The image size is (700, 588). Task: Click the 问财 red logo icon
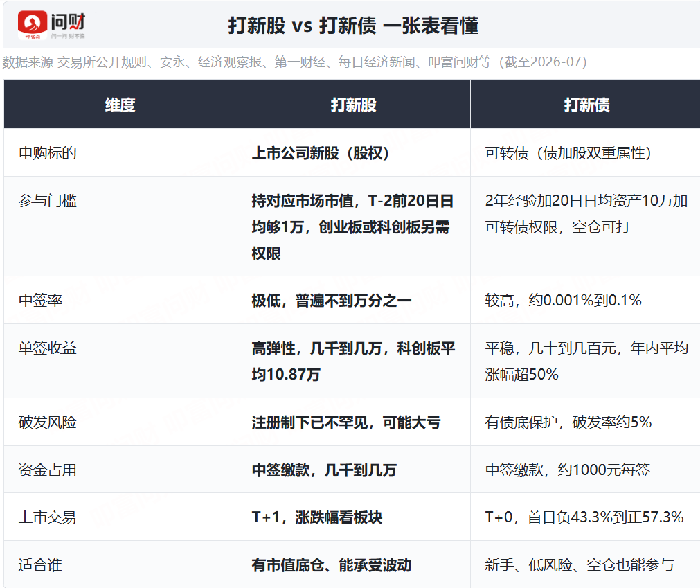pyautogui.click(x=32, y=26)
